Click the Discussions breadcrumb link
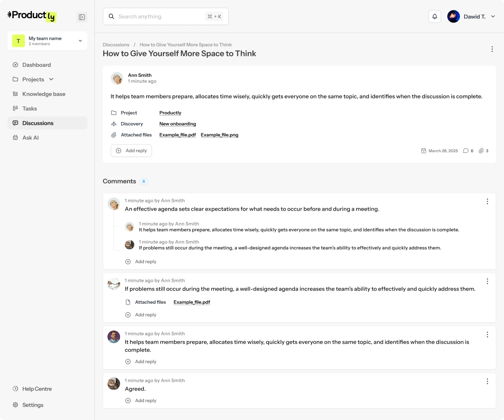This screenshot has width=504, height=420. click(116, 45)
